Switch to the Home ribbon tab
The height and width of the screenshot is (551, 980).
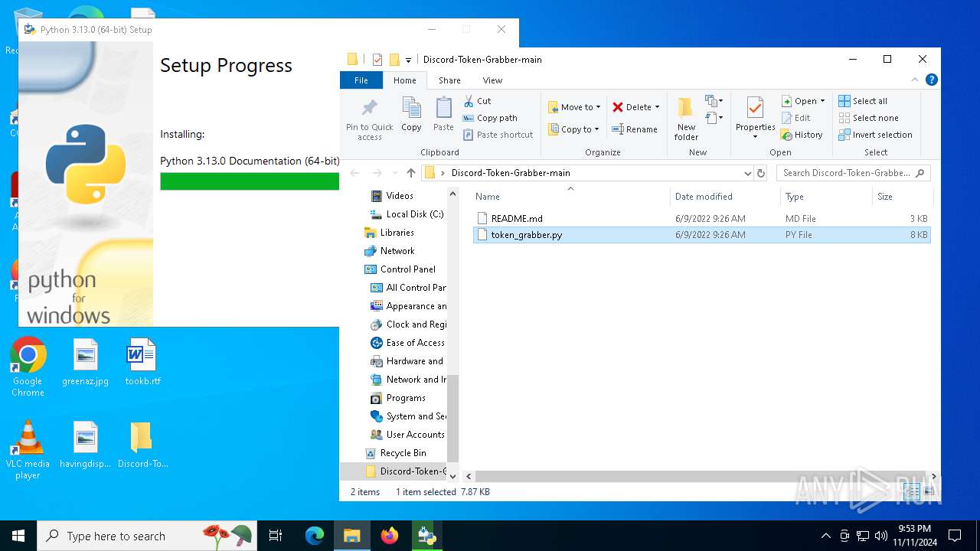point(404,80)
